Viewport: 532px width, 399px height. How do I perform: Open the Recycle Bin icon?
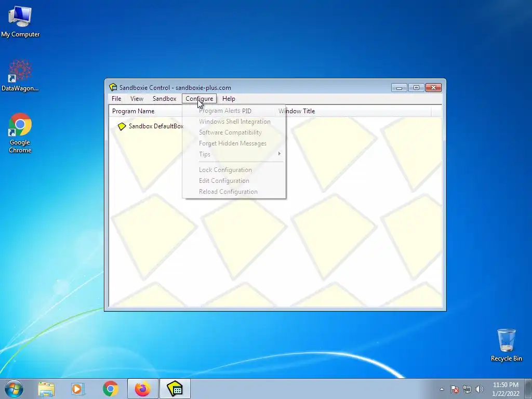coord(506,345)
